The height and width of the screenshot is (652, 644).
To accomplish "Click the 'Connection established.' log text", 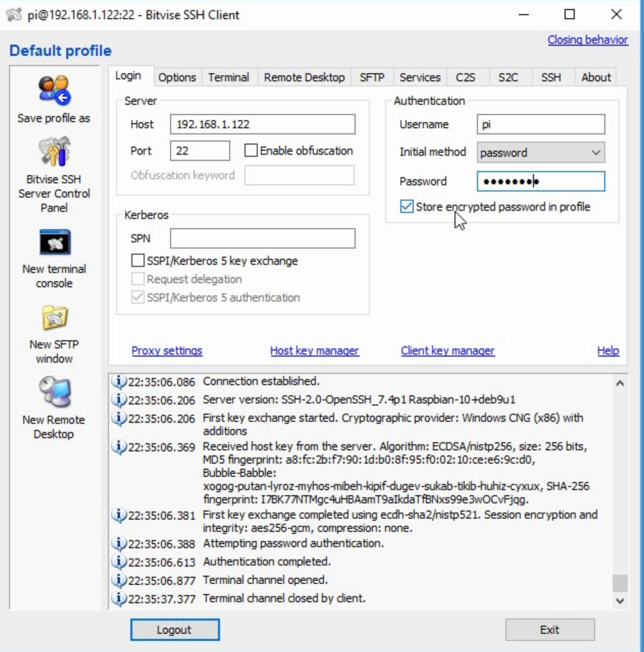I will click(261, 381).
